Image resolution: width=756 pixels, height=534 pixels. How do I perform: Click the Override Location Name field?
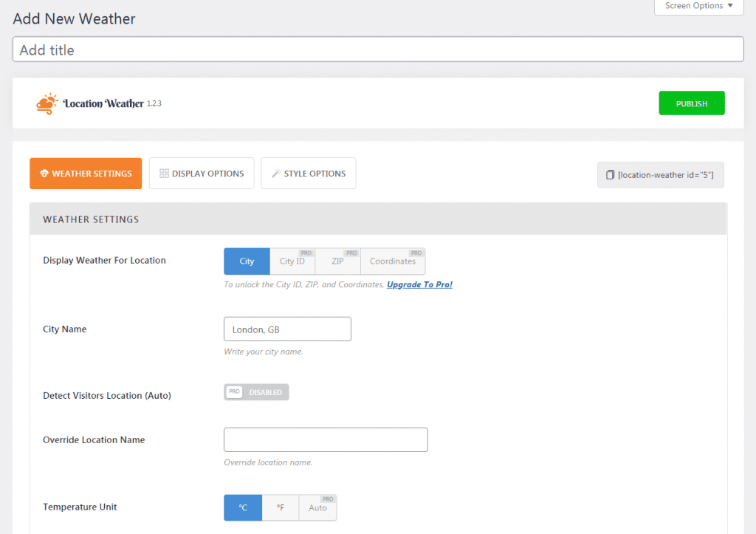(x=326, y=439)
